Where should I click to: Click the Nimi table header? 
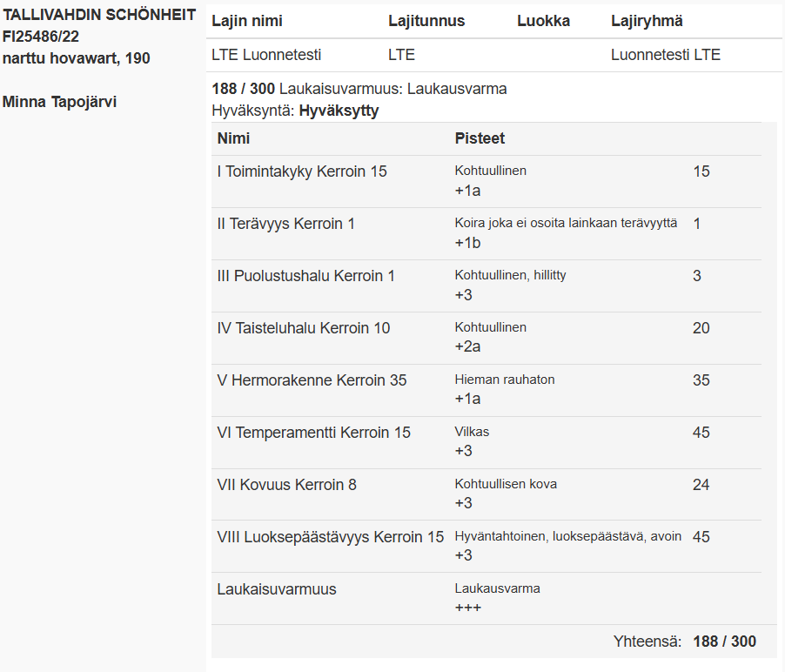point(233,138)
